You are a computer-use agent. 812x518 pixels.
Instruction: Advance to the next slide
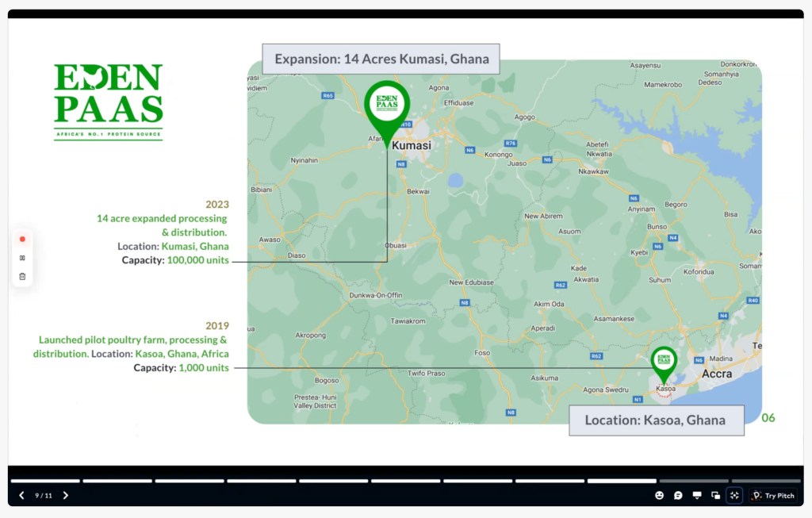pos(66,496)
